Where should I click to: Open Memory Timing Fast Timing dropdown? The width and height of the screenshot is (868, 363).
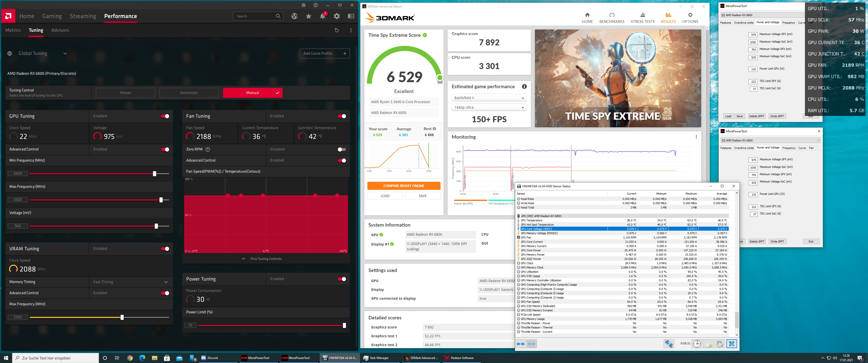(x=131, y=282)
